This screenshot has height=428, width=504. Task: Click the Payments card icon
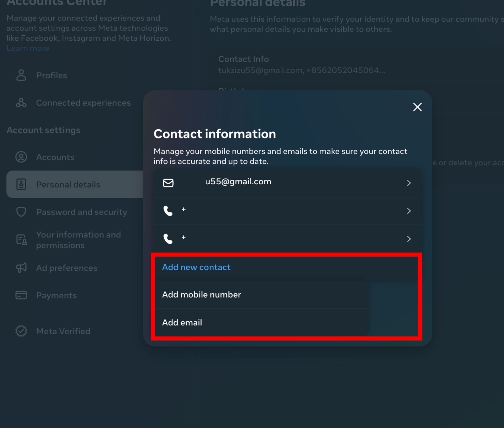click(x=21, y=295)
